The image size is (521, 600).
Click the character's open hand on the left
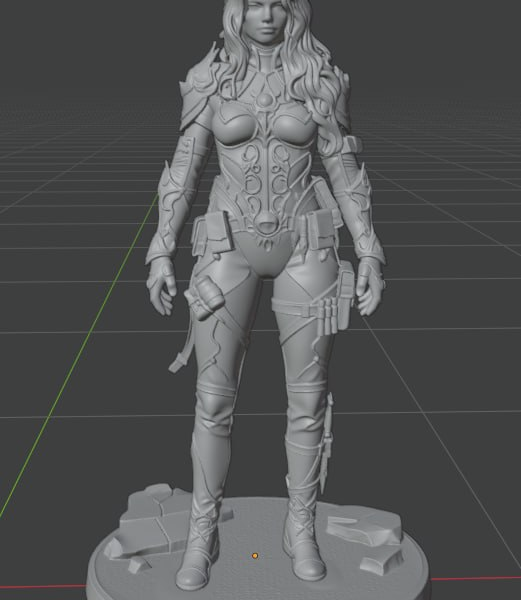(x=161, y=286)
